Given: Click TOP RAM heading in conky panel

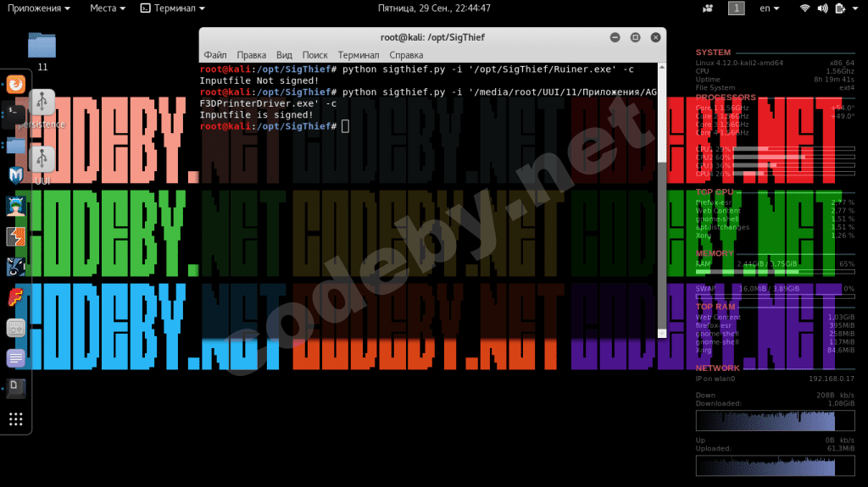Looking at the screenshot, I should coord(715,307).
